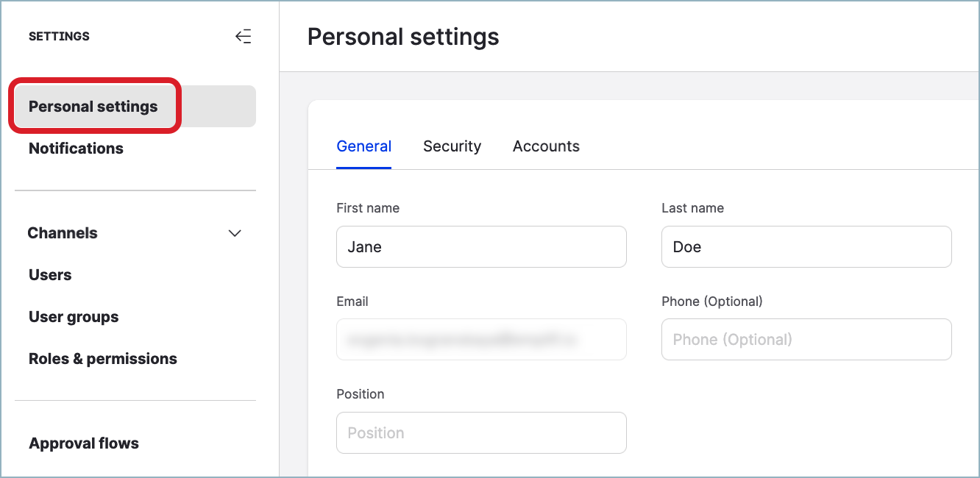The image size is (980, 478).
Task: Go to Users settings
Action: click(x=49, y=275)
